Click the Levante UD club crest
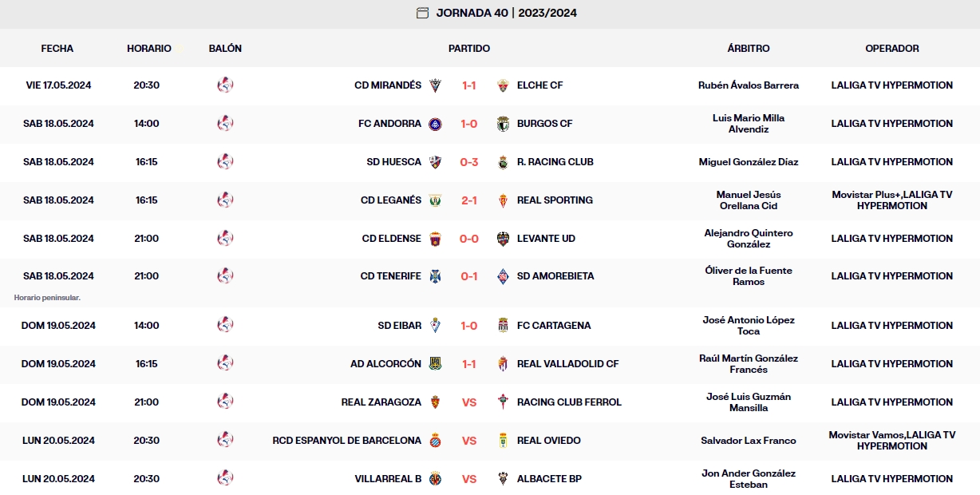 coord(503,239)
